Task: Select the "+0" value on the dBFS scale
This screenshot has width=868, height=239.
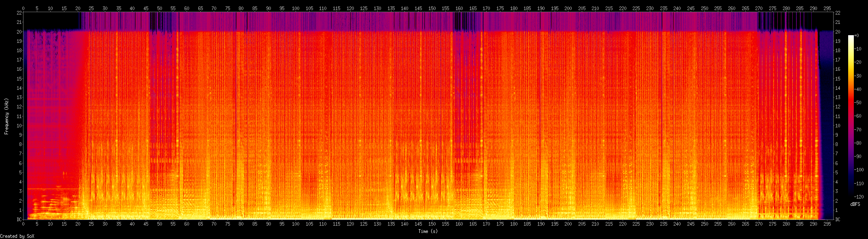Action: (856, 36)
